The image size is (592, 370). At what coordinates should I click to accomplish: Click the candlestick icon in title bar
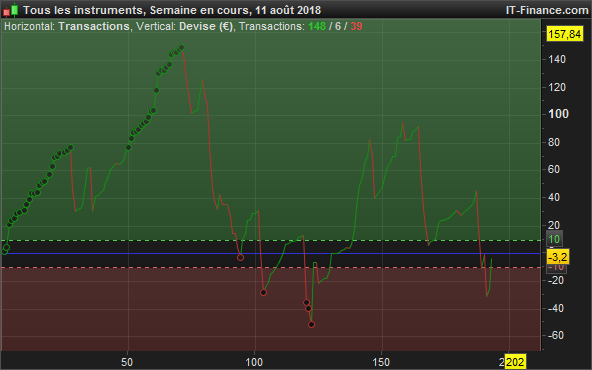(11, 10)
